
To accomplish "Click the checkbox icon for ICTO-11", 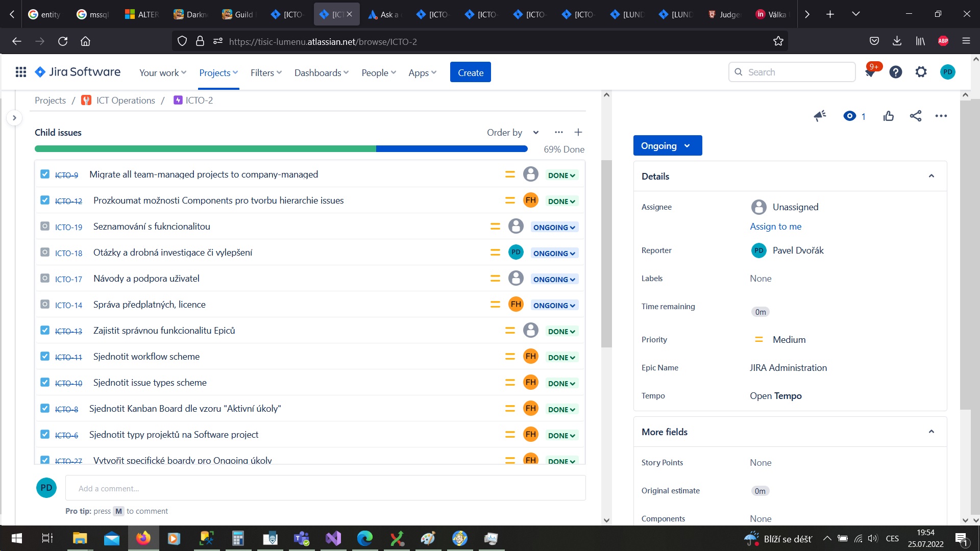I will click(x=45, y=357).
